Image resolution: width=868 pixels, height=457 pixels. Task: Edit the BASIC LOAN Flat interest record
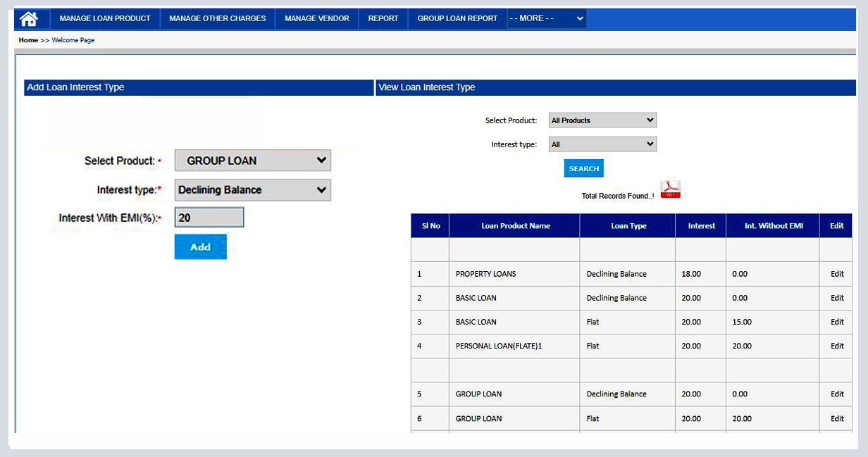pyautogui.click(x=836, y=322)
